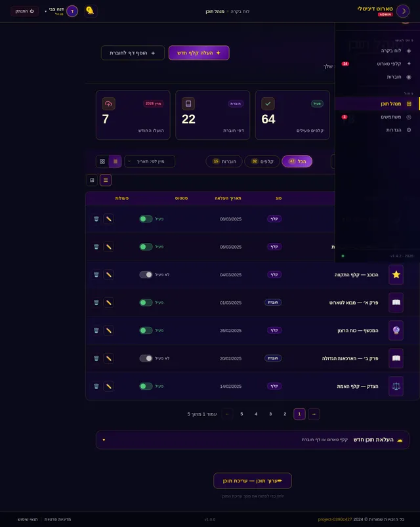Viewport: 420px width, 527px height.
Task: Delete the 06/03/2025 row using trash icon
Action: click(96, 247)
